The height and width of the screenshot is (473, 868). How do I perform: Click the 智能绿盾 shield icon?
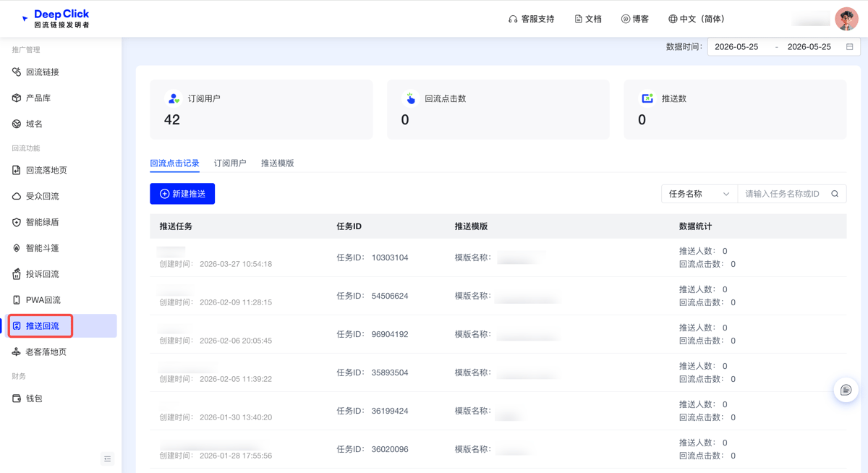pyautogui.click(x=17, y=222)
